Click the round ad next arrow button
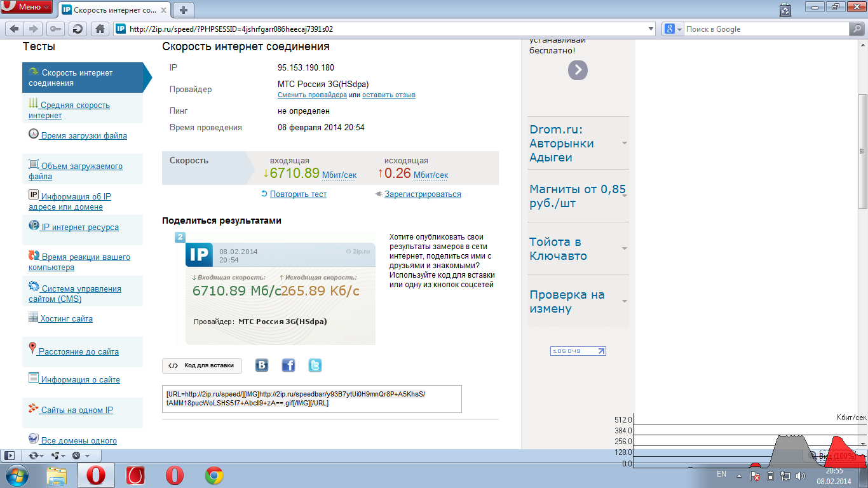868x488 pixels. point(578,70)
